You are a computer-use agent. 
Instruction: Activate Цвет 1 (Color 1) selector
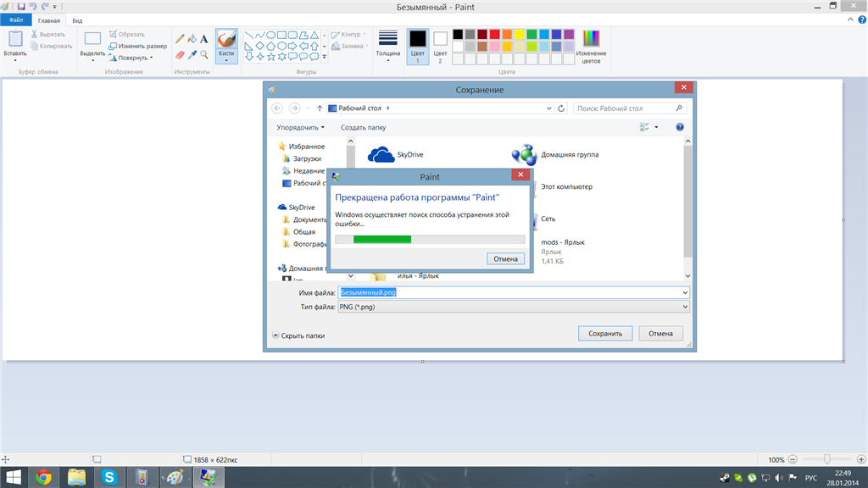[x=417, y=47]
